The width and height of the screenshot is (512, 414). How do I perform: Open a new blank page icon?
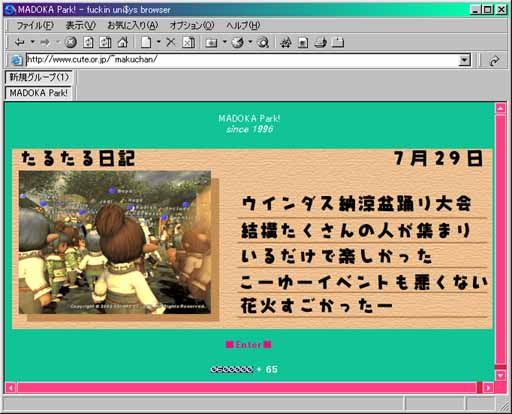point(146,42)
